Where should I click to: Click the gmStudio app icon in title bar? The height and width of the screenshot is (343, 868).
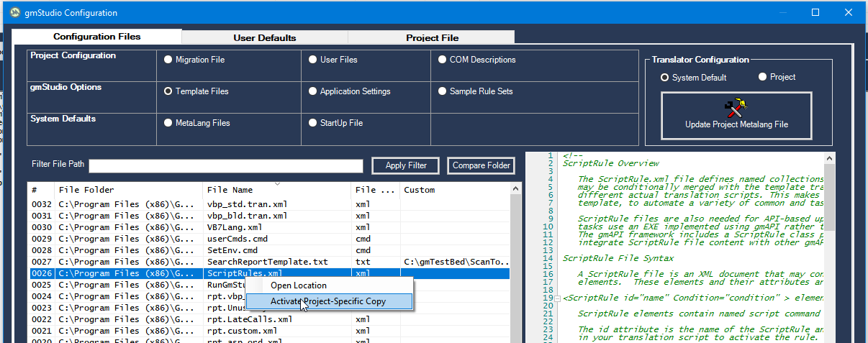click(x=14, y=12)
